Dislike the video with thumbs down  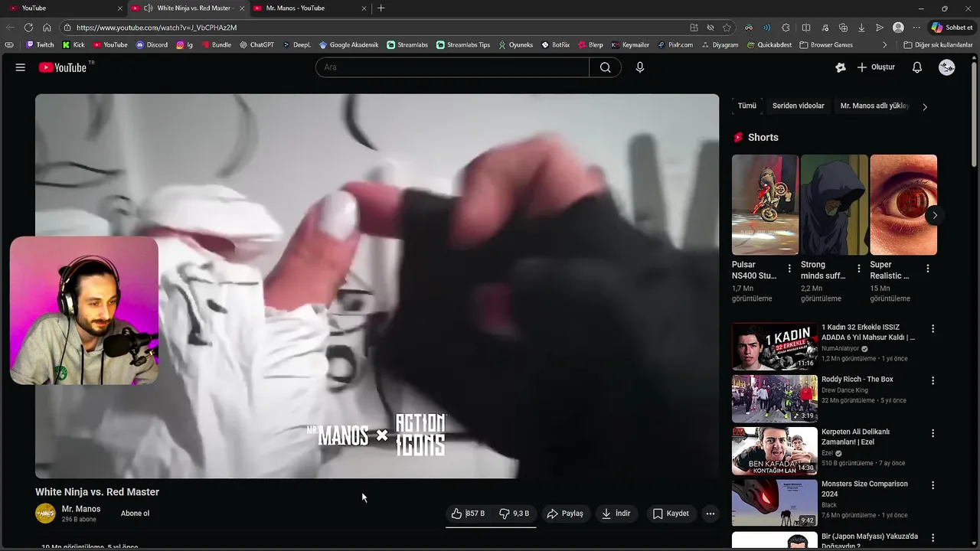coord(514,514)
